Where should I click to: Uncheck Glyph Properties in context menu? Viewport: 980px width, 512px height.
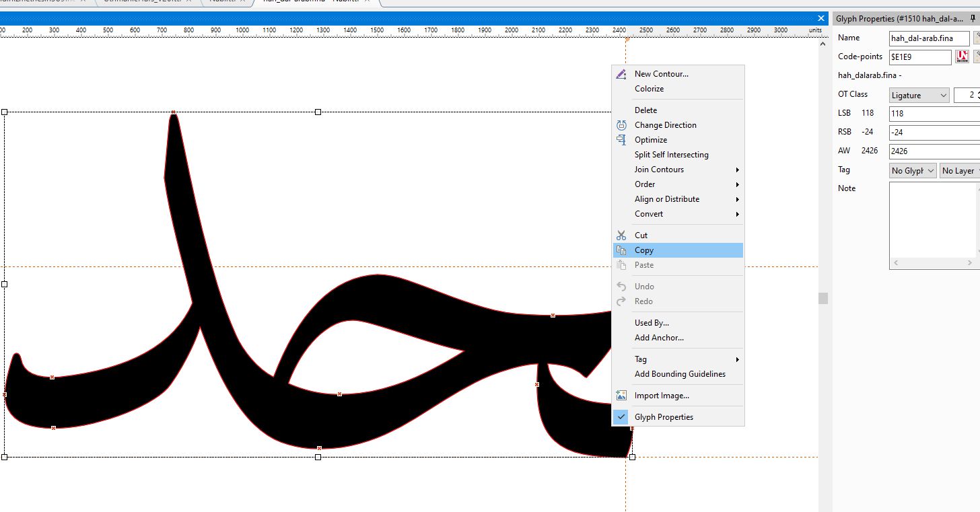[x=621, y=417]
